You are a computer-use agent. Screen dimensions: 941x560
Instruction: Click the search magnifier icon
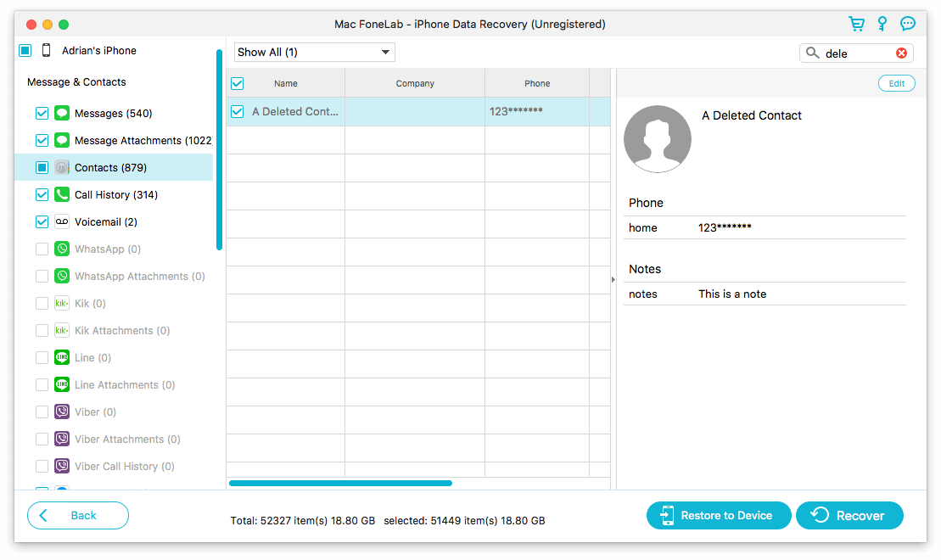[812, 53]
